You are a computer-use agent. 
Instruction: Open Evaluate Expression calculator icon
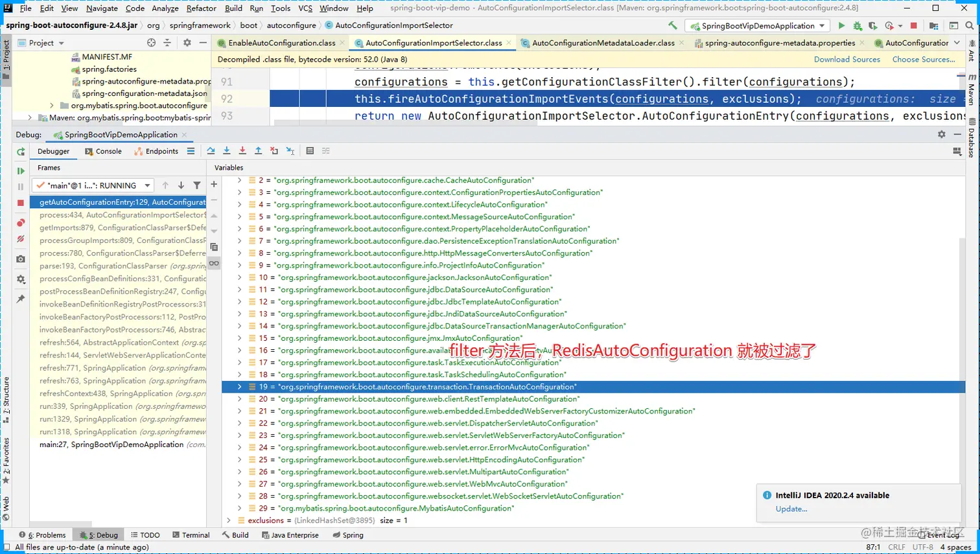[x=310, y=151]
